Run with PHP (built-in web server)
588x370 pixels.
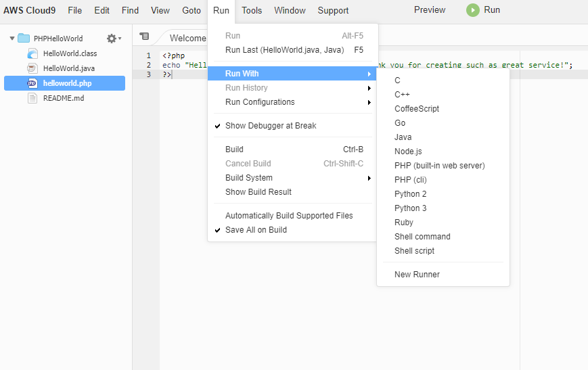443,166
